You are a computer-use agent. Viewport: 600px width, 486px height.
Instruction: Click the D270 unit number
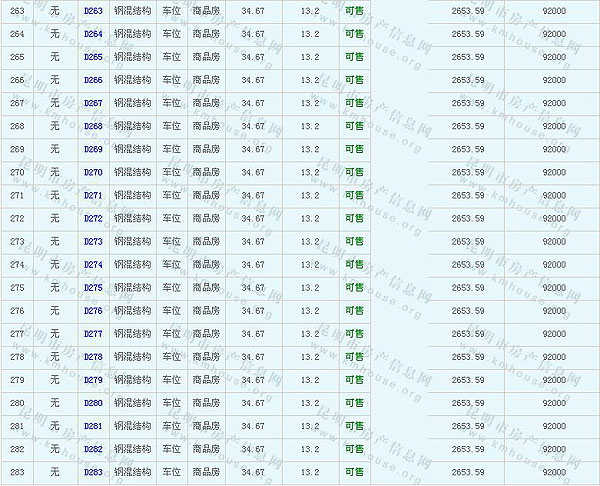(93, 172)
